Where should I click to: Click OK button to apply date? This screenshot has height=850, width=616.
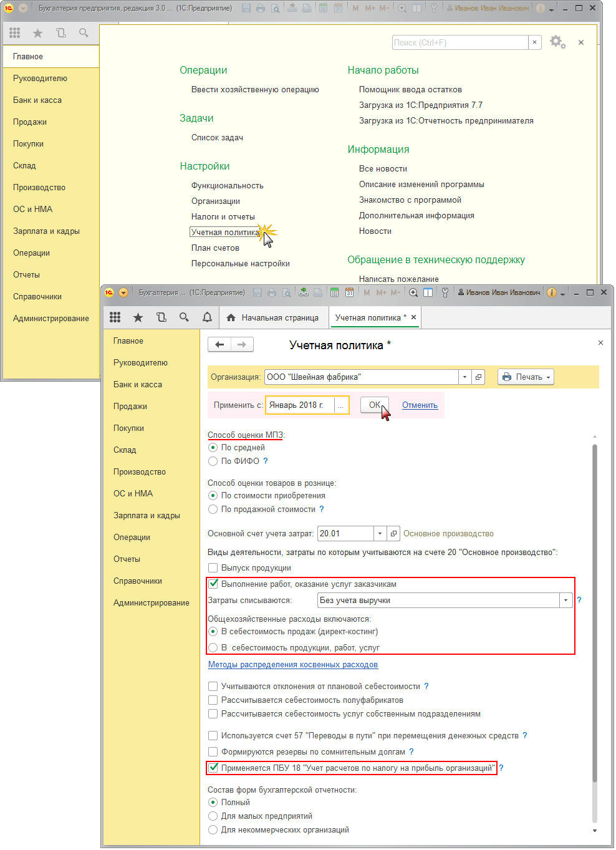click(x=375, y=405)
